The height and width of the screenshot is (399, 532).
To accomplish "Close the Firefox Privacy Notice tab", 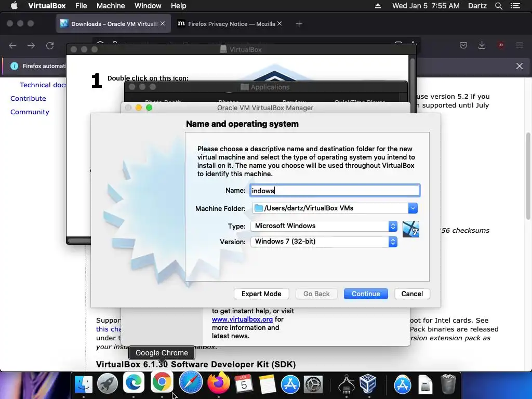I will 280,23.
